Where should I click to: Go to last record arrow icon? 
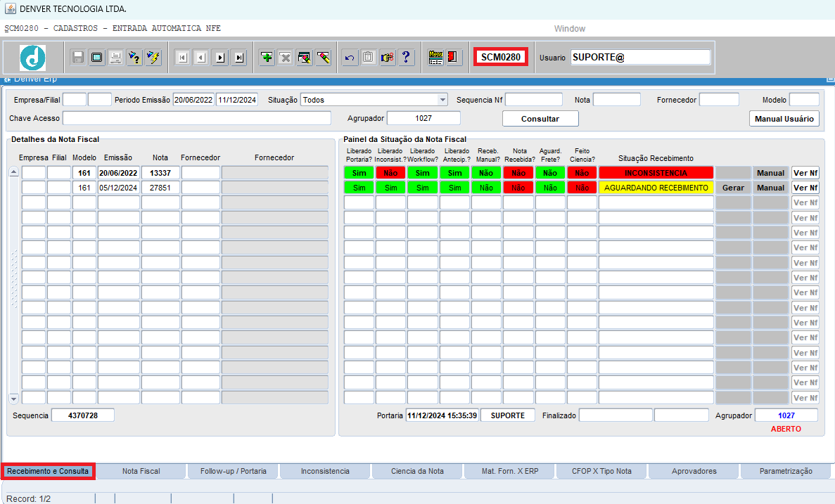pyautogui.click(x=240, y=58)
